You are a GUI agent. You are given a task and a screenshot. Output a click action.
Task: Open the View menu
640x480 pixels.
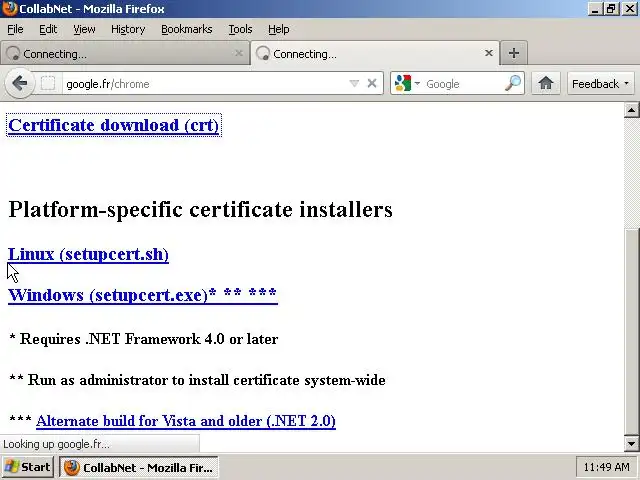[x=84, y=29]
